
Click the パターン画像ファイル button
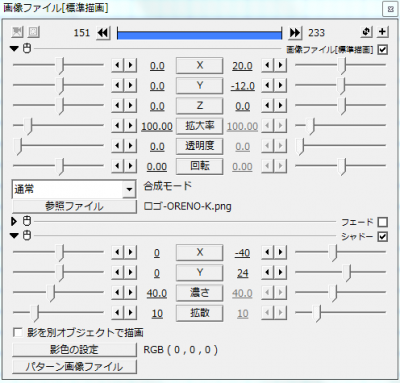74,367
